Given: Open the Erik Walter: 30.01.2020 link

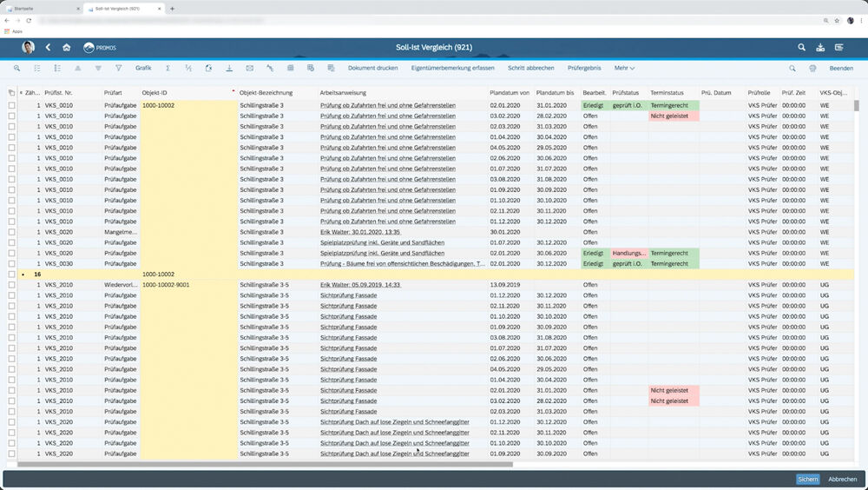Looking at the screenshot, I should [x=359, y=232].
